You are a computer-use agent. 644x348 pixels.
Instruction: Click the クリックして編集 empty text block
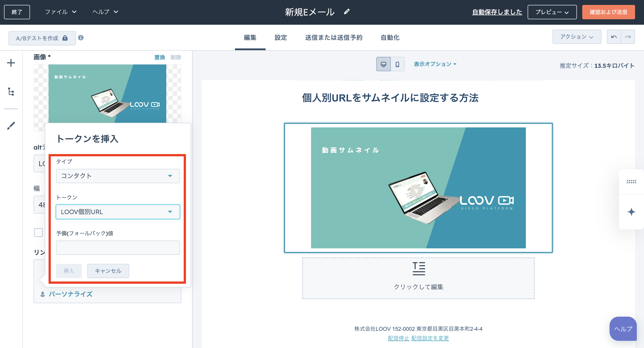click(418, 278)
